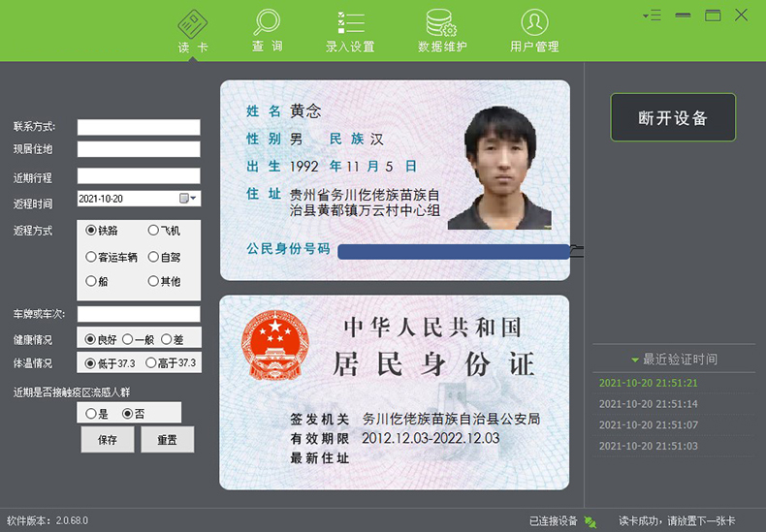Choose 是 for epidemic area contact
Screen dimensions: 766x532
coord(91,413)
